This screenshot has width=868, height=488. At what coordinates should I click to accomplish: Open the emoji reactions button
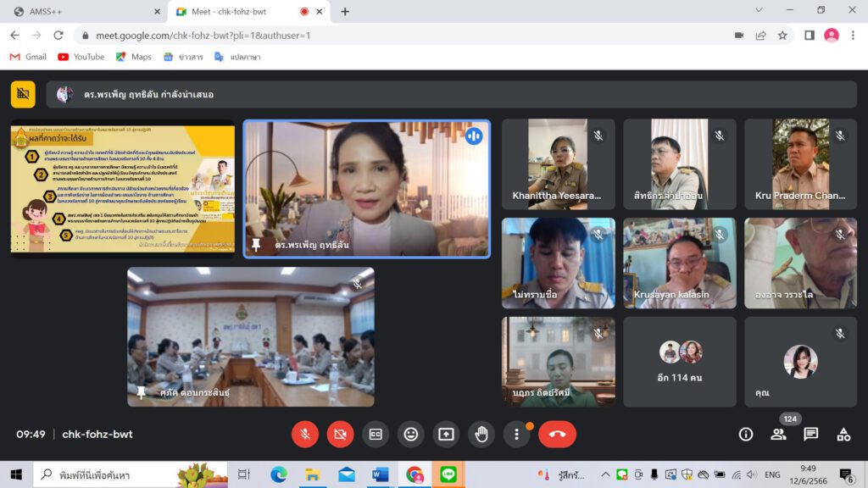tap(411, 435)
